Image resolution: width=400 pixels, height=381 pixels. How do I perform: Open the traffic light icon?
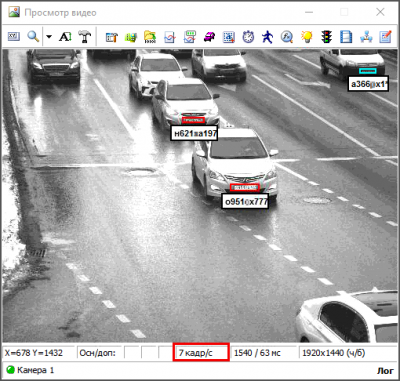[x=326, y=37]
